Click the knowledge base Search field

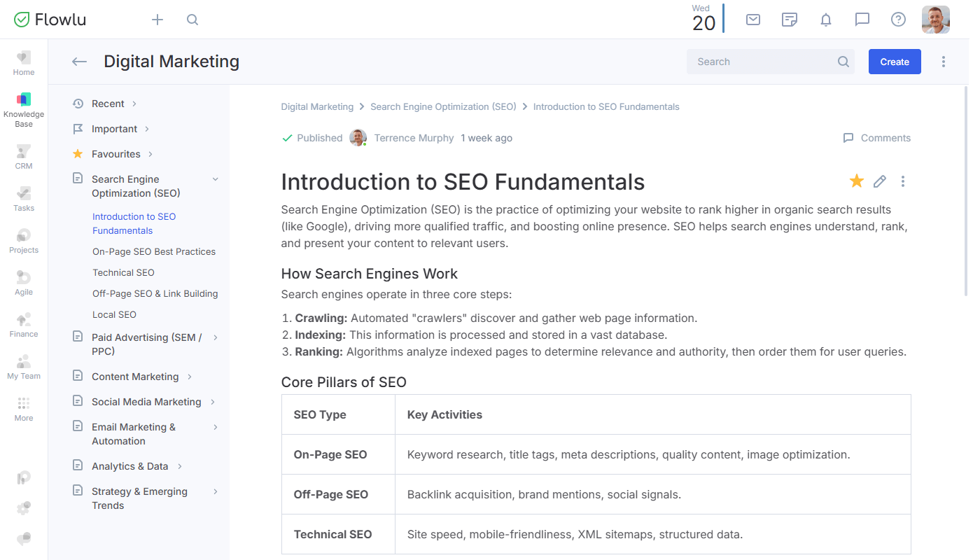(763, 62)
